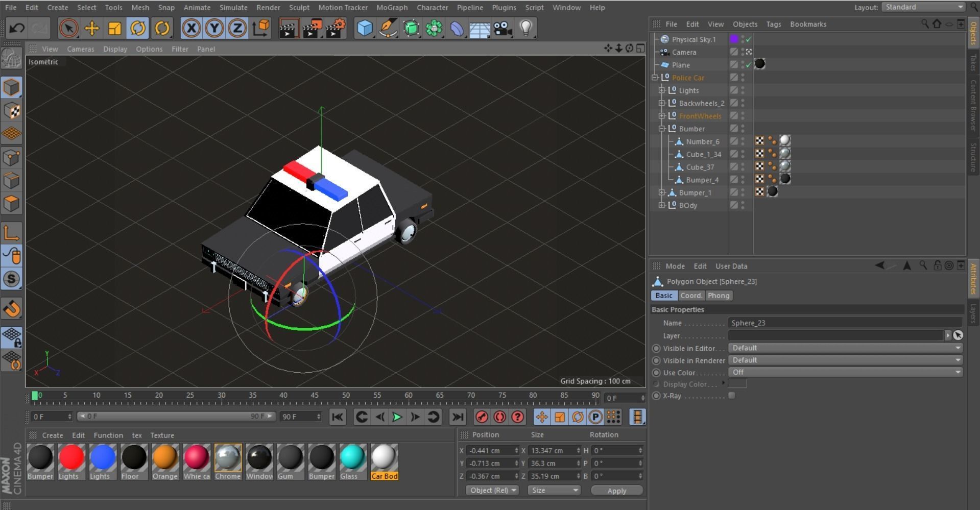Add a Camera object from toolbar
980x510 pixels.
pos(503,28)
